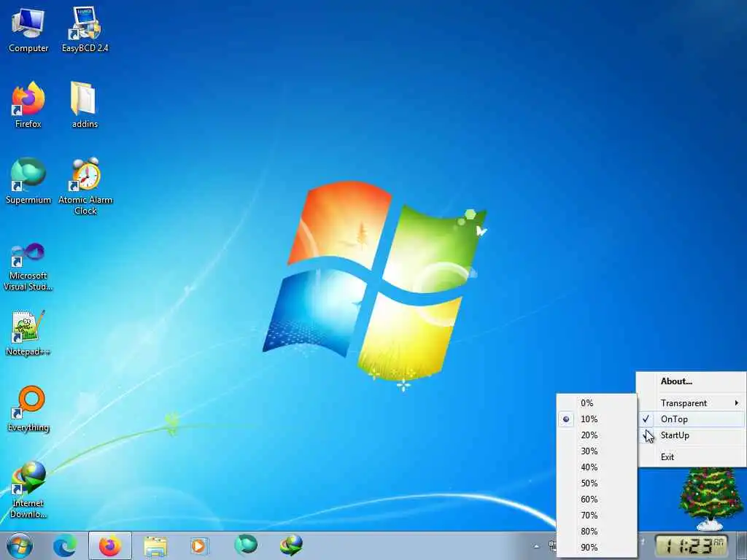Viewport: 747px width, 560px height.
Task: Set transparency to 20%
Action: [597, 435]
